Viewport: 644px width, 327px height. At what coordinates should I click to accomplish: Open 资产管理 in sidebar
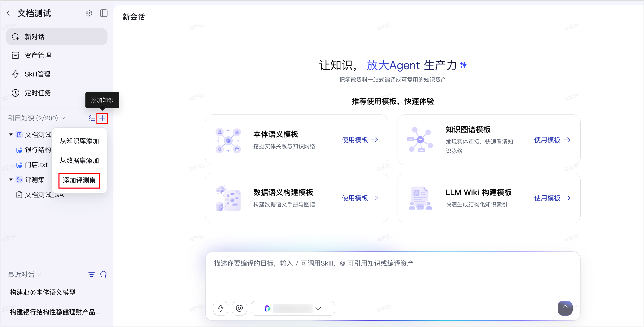tap(57, 55)
